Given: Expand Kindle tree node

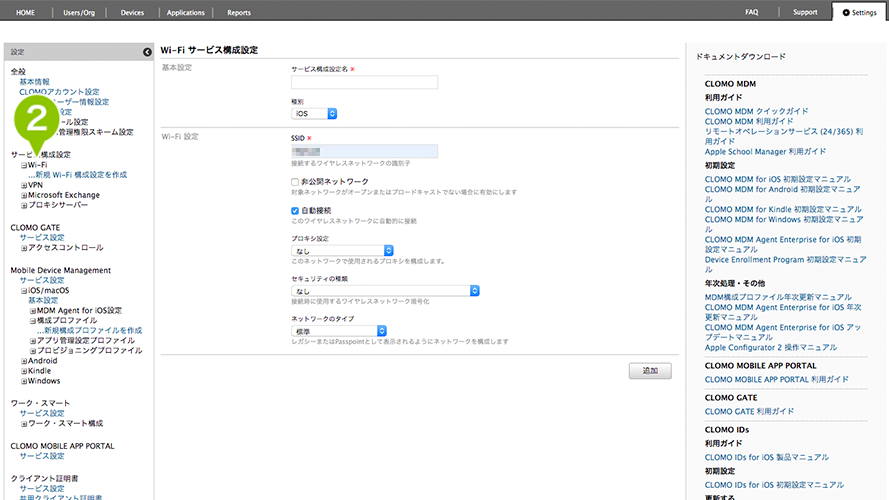Looking at the screenshot, I should pos(24,371).
